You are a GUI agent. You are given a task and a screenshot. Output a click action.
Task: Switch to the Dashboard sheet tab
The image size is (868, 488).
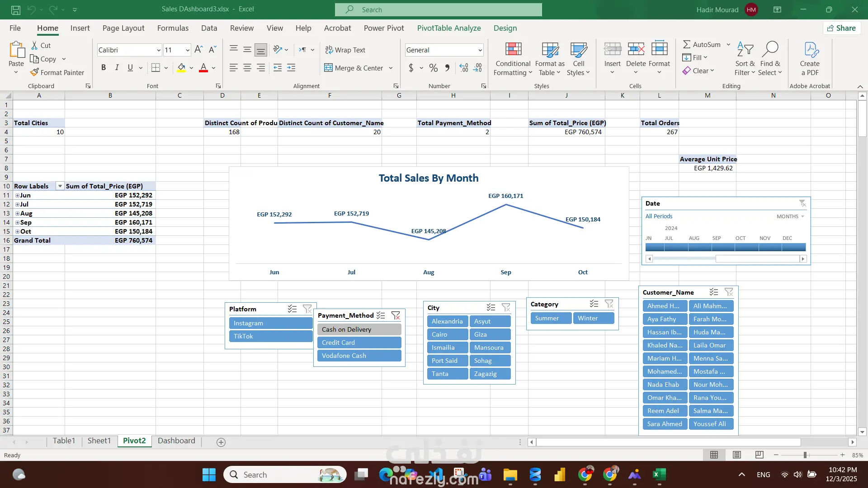click(176, 441)
